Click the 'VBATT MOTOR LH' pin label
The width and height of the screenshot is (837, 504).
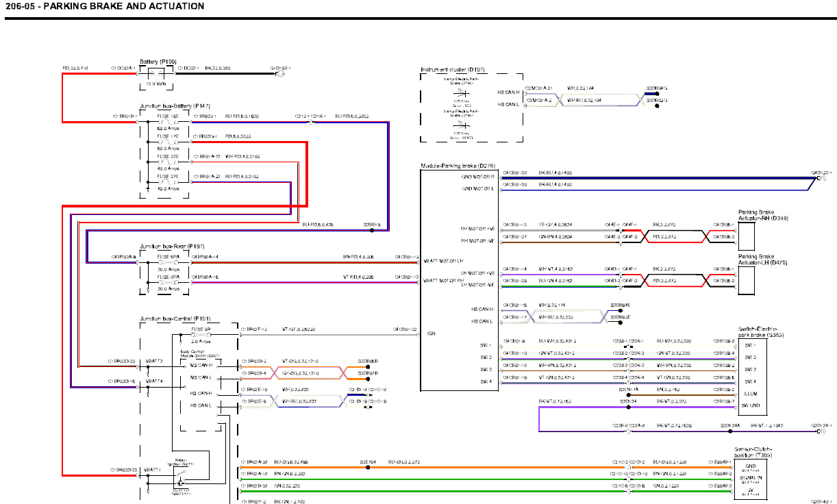click(444, 261)
